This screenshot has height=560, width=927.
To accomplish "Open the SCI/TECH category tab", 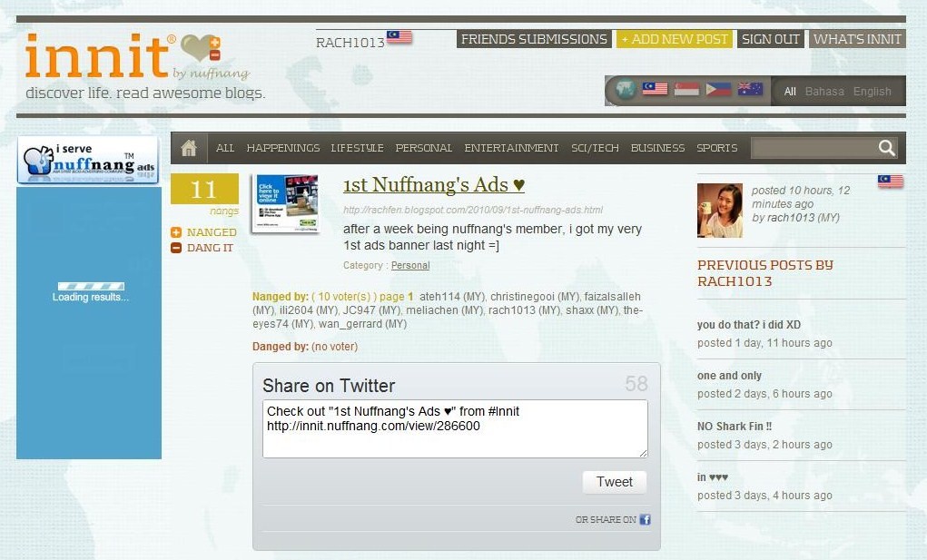I will coord(595,148).
